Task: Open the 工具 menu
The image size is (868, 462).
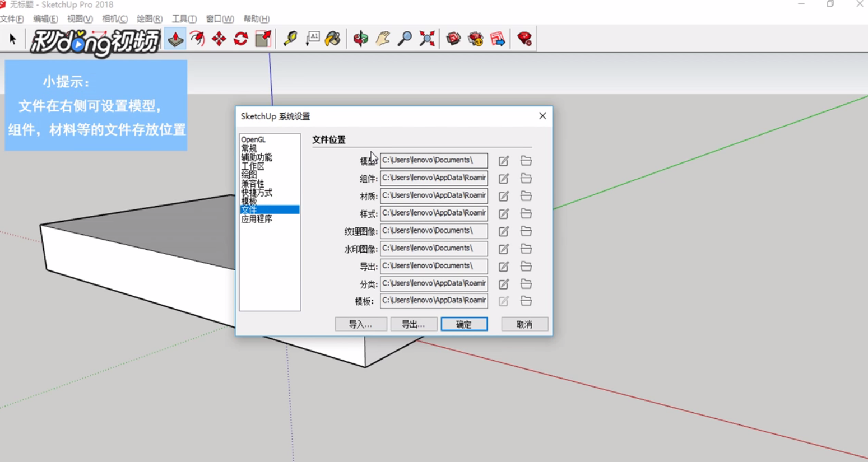Action: click(x=183, y=18)
